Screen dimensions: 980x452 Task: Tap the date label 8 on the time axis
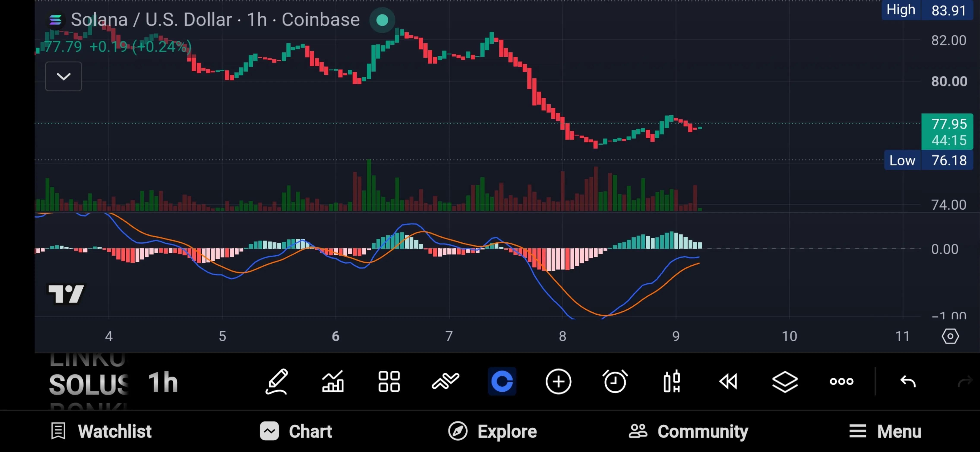coord(562,336)
